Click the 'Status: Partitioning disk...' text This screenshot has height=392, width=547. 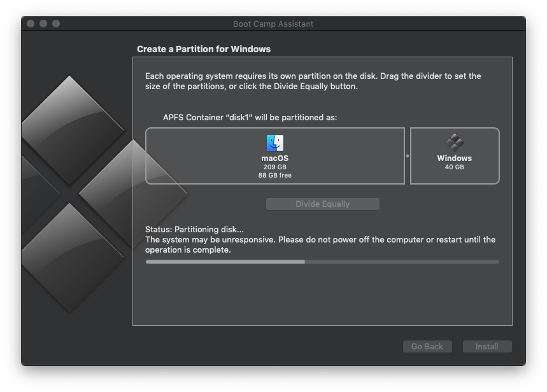pyautogui.click(x=194, y=230)
